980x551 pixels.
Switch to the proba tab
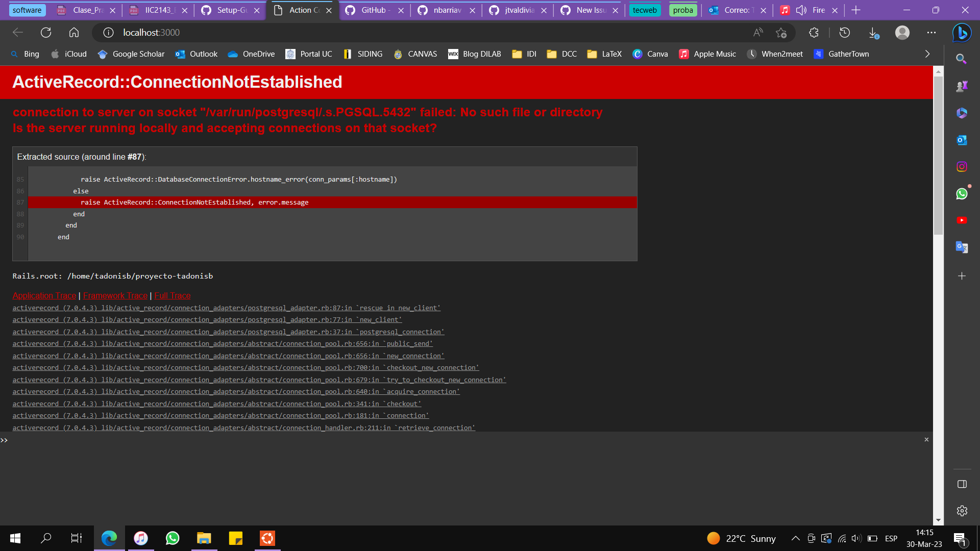(683, 10)
